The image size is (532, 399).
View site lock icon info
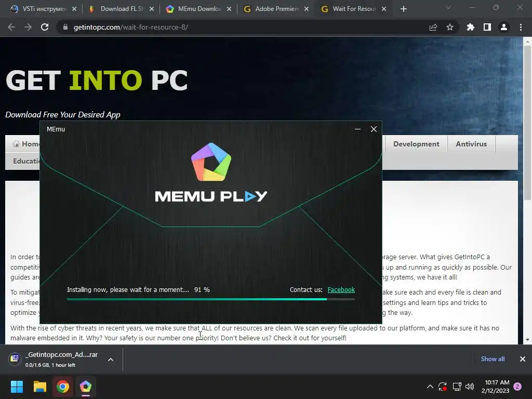pos(65,27)
